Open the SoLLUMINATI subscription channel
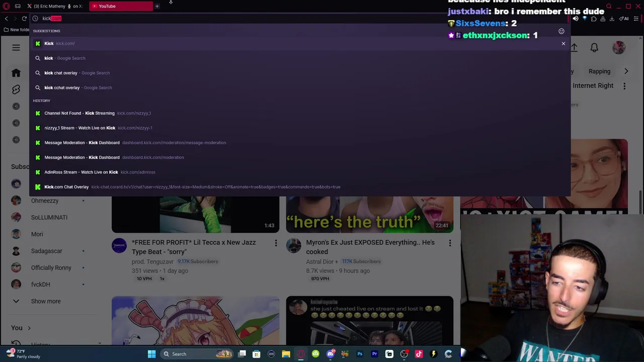The width and height of the screenshot is (644, 362). point(48,217)
